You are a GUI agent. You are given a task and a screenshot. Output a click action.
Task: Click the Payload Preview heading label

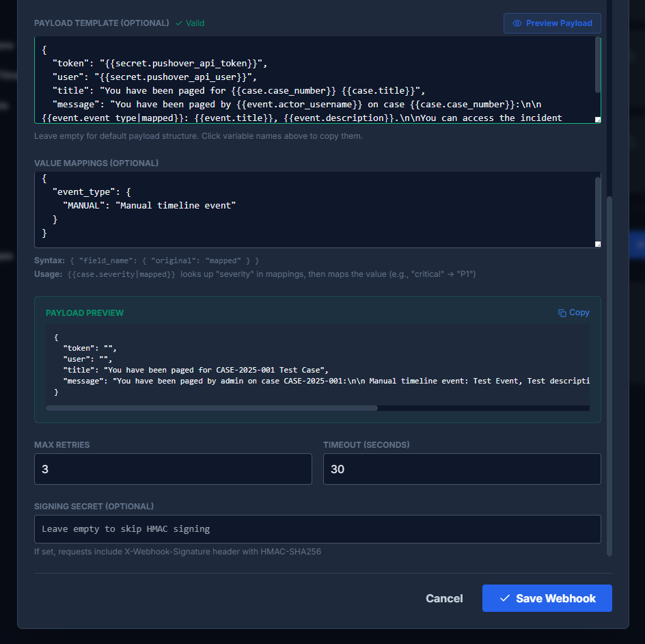click(84, 312)
